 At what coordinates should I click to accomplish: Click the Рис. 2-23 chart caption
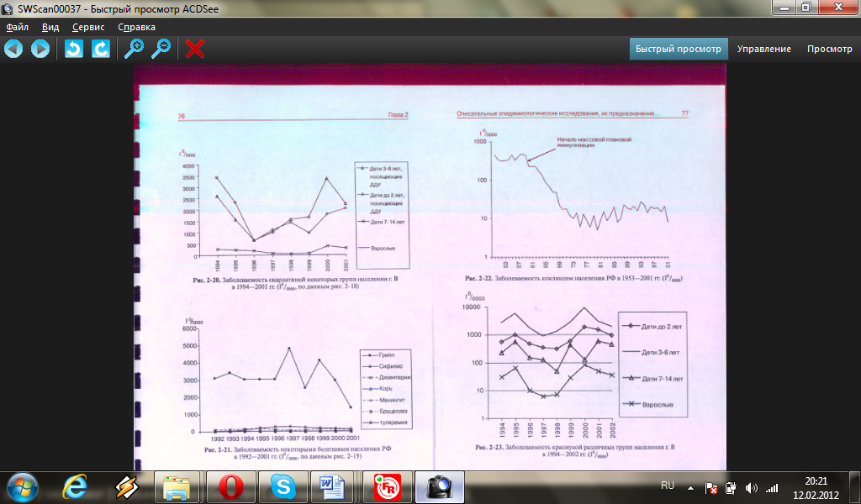[575, 451]
